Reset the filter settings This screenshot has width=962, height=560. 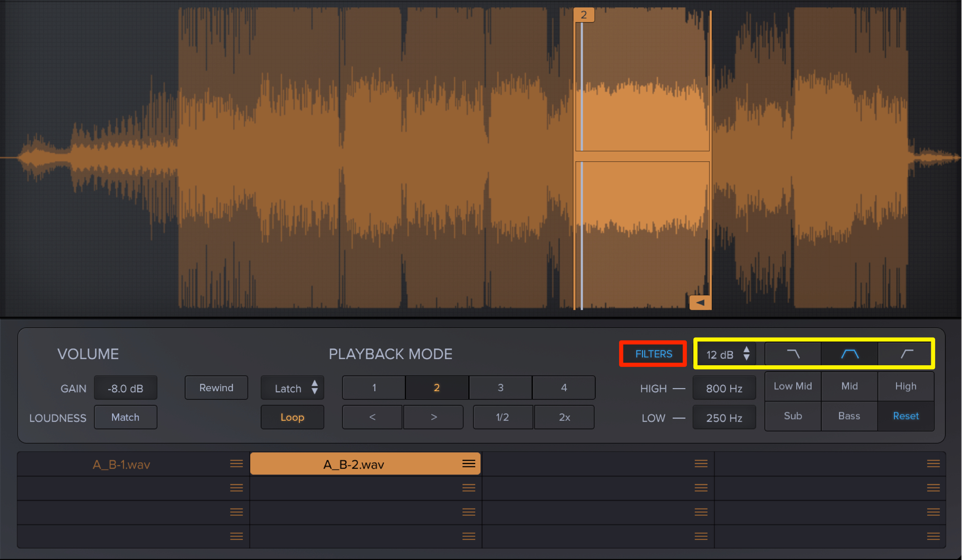coord(906,416)
